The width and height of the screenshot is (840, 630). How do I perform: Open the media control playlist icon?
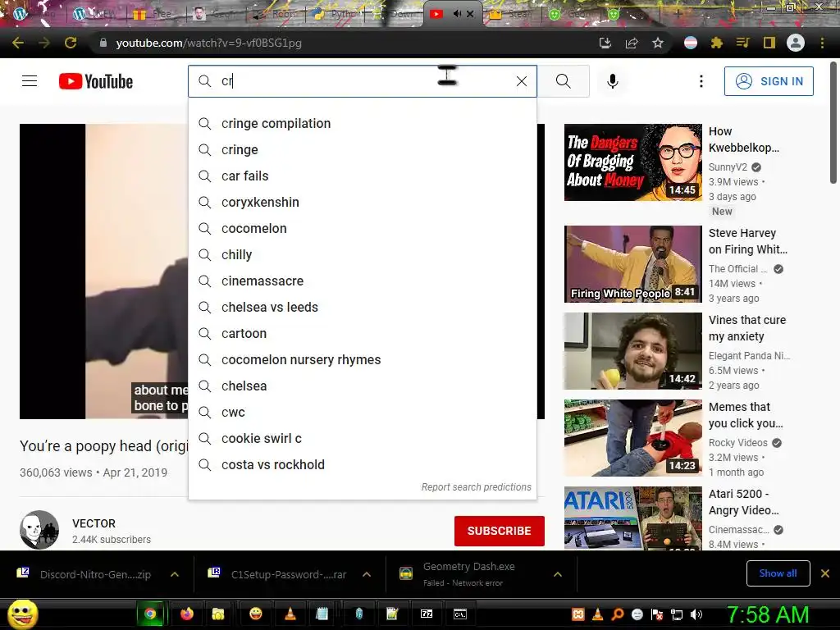click(743, 43)
